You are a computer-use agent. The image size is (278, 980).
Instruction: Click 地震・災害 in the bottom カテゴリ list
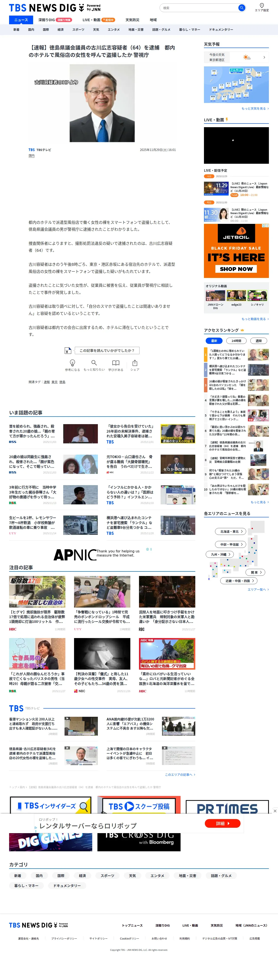pos(187,876)
